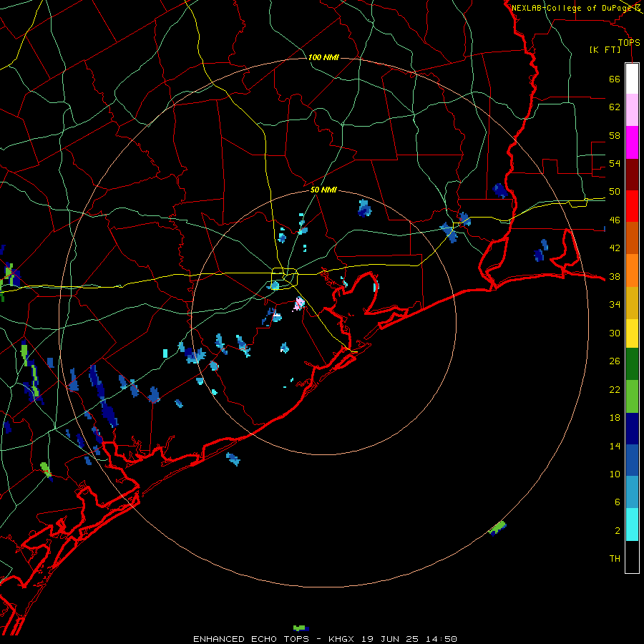This screenshot has height=644, width=644.
Task: Click the "ENHANCED ECHO TOPS" caption text
Action: (251, 639)
